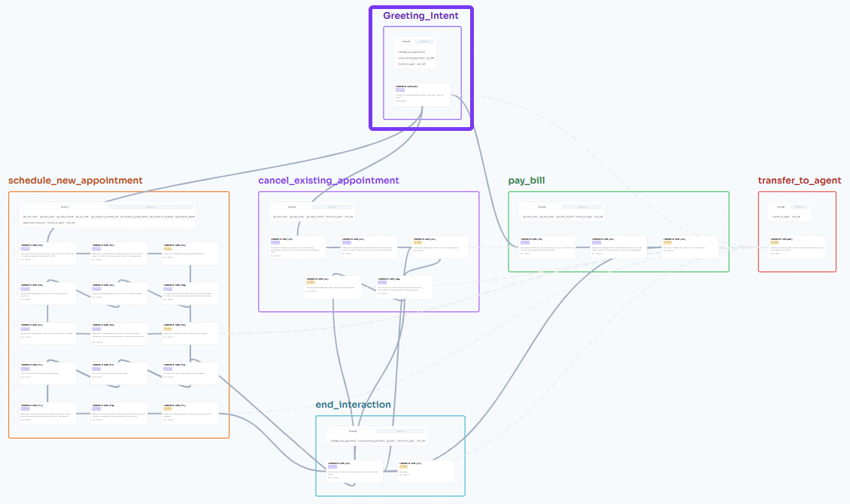Click the rightmost node in end_interaction group

coord(426,471)
